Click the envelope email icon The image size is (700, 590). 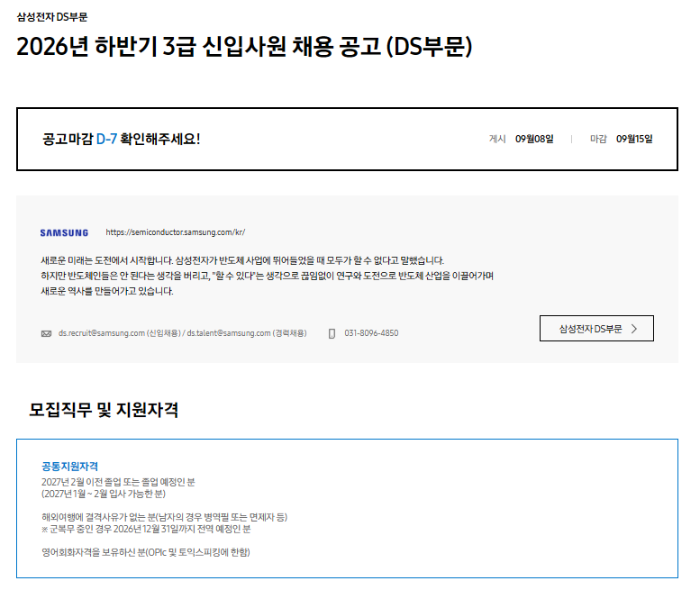[x=47, y=334]
